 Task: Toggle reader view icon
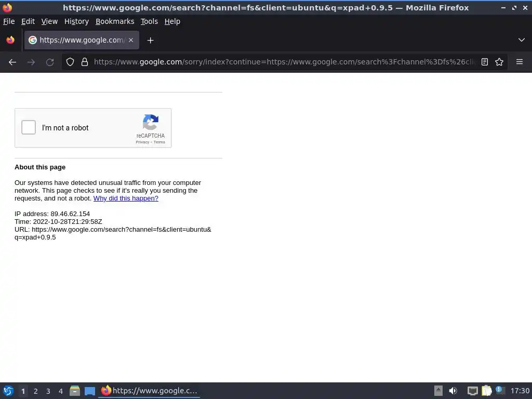485,62
